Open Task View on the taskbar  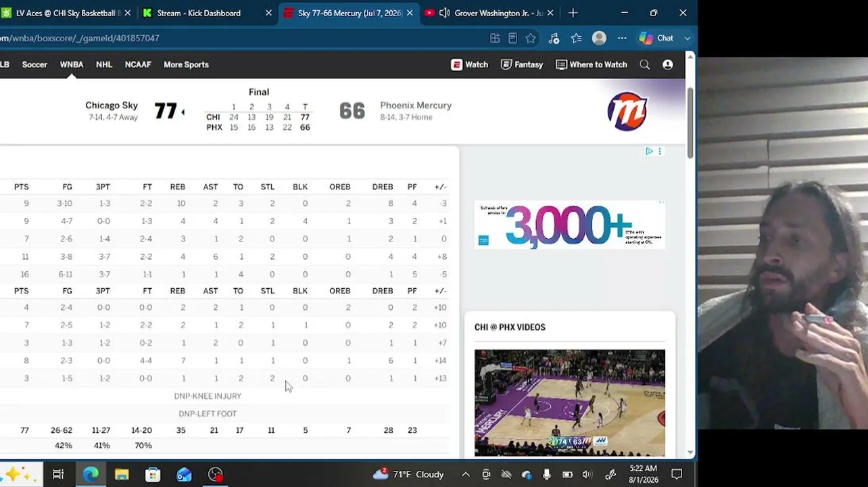[x=58, y=475]
